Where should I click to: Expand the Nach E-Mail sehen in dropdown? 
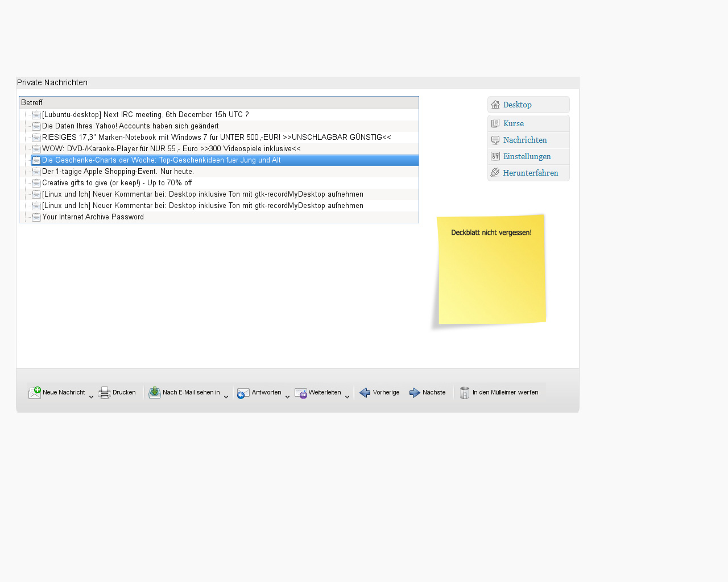click(226, 397)
